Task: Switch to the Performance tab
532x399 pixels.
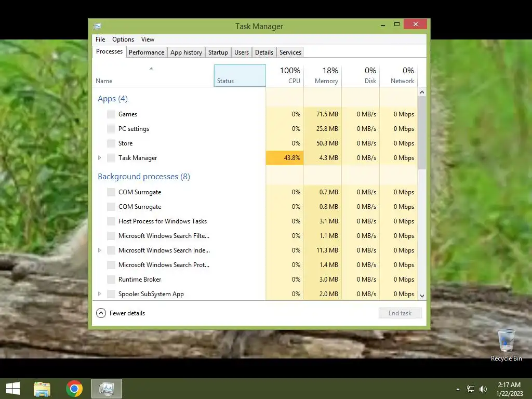Action: click(147, 52)
